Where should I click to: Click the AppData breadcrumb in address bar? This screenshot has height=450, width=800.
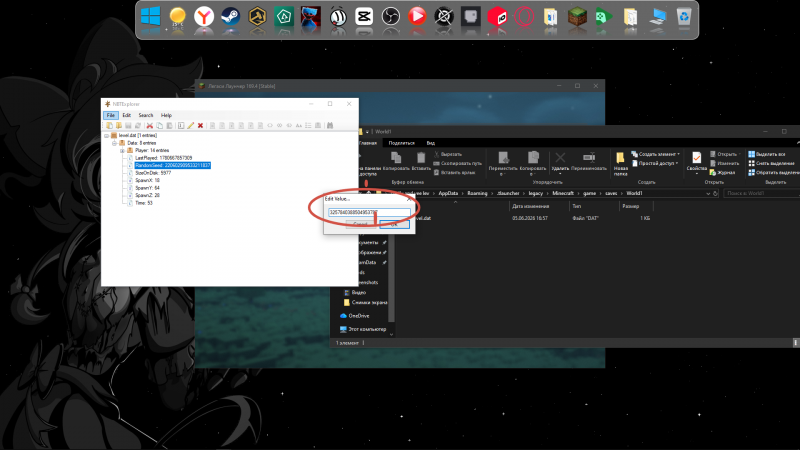448,193
